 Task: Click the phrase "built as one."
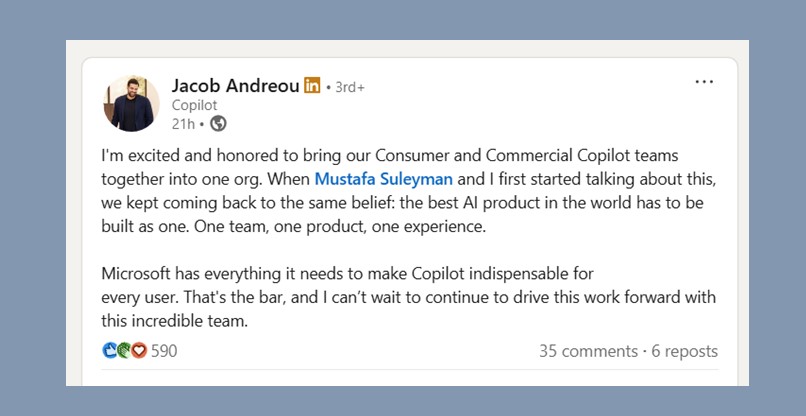click(x=145, y=227)
